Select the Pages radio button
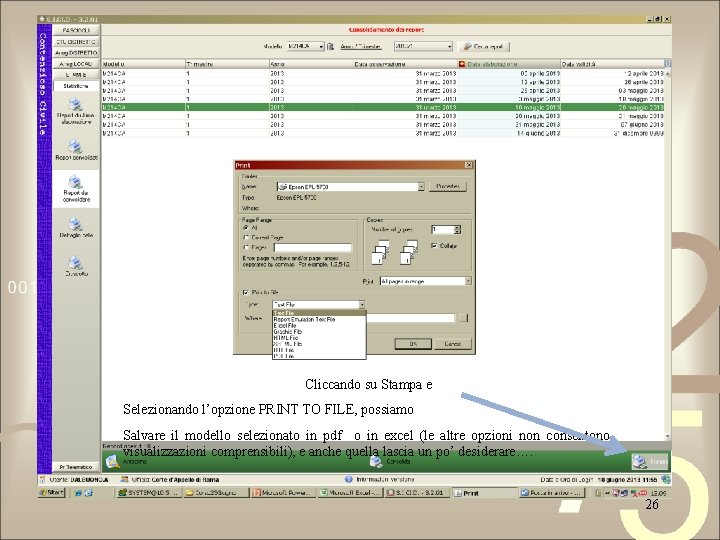The width and height of the screenshot is (720, 540). (246, 248)
